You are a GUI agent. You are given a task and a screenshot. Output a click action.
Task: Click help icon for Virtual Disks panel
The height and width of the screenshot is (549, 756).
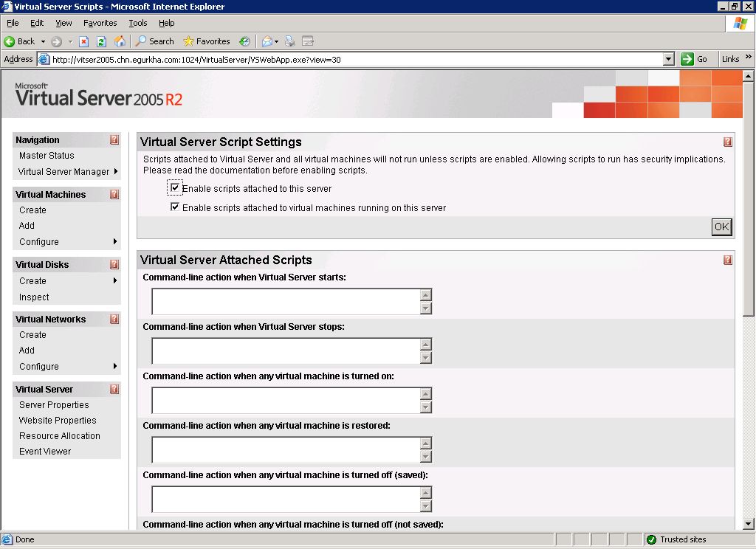coord(114,264)
